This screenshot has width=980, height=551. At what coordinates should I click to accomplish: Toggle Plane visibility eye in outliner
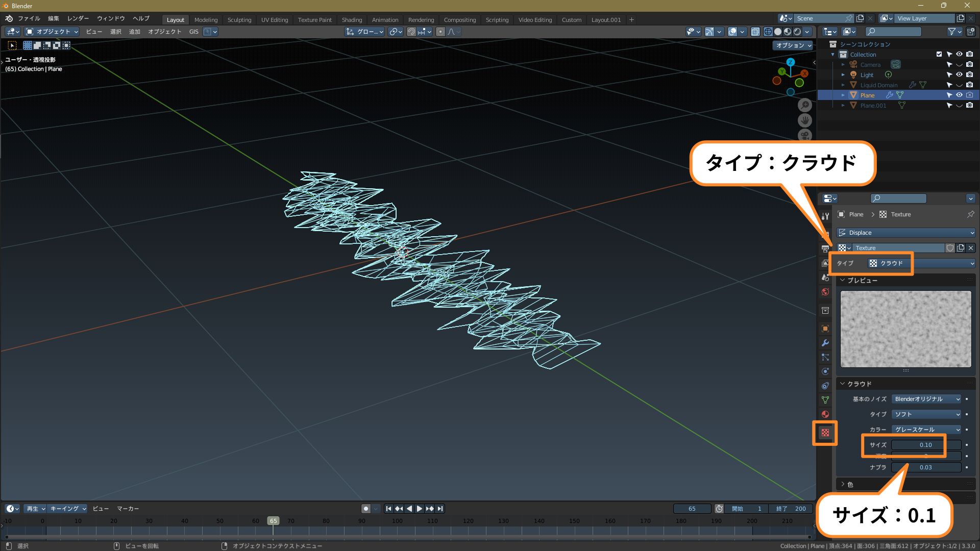[x=959, y=95]
